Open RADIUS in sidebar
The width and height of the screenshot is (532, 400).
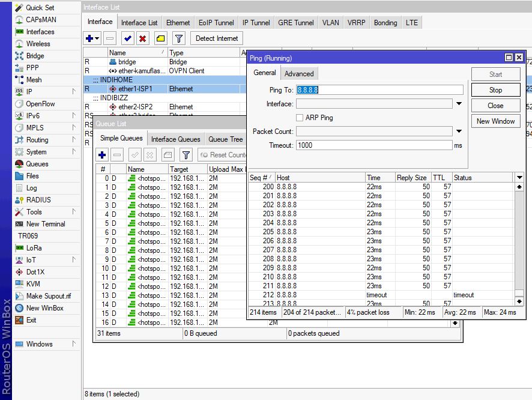tap(38, 200)
